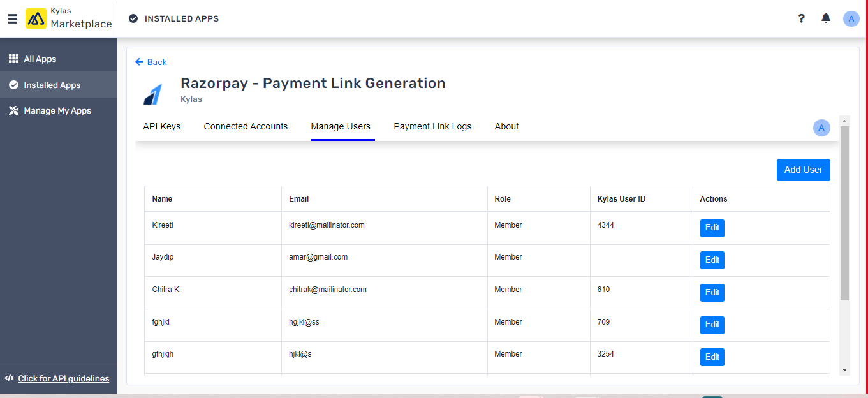Click the name cell fghjkl
The image size is (868, 398).
tap(161, 322)
